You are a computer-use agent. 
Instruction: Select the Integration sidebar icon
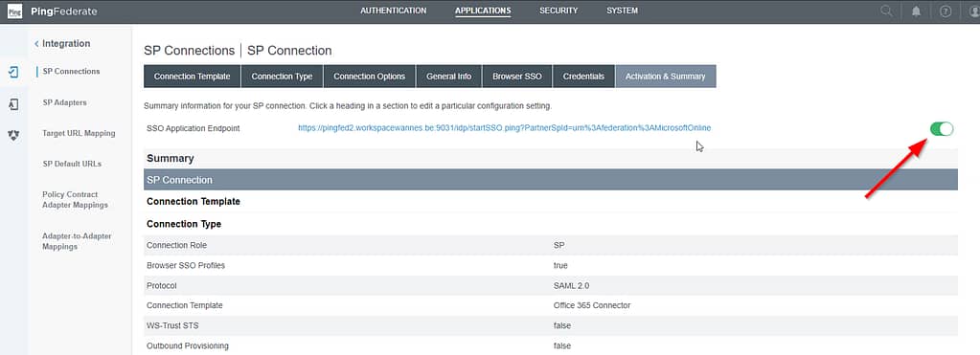(x=13, y=72)
